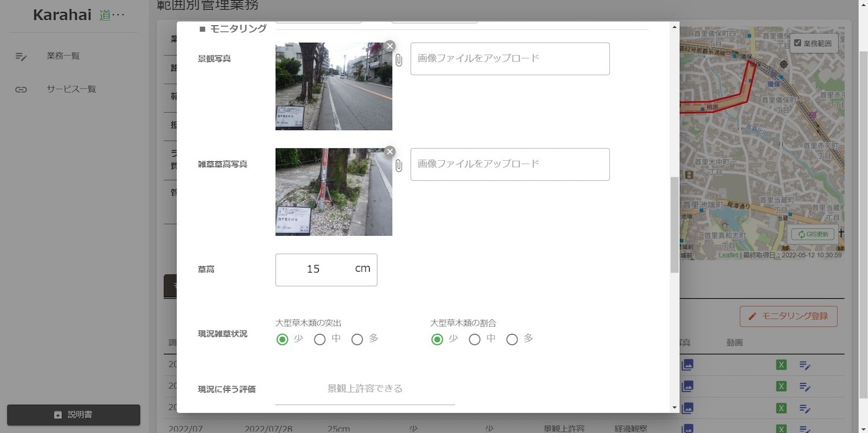Open サービス一覧 in the sidebar
The width and height of the screenshot is (868, 433).
(71, 89)
